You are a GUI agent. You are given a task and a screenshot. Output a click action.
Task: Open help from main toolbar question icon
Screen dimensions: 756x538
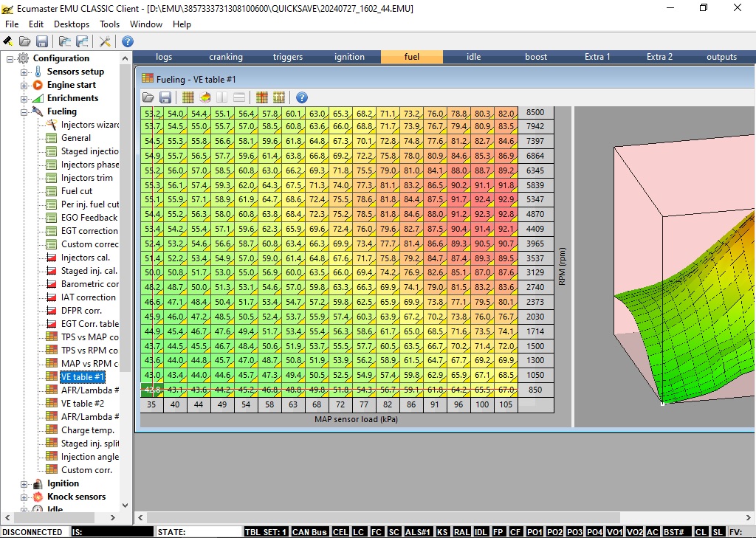[127, 41]
